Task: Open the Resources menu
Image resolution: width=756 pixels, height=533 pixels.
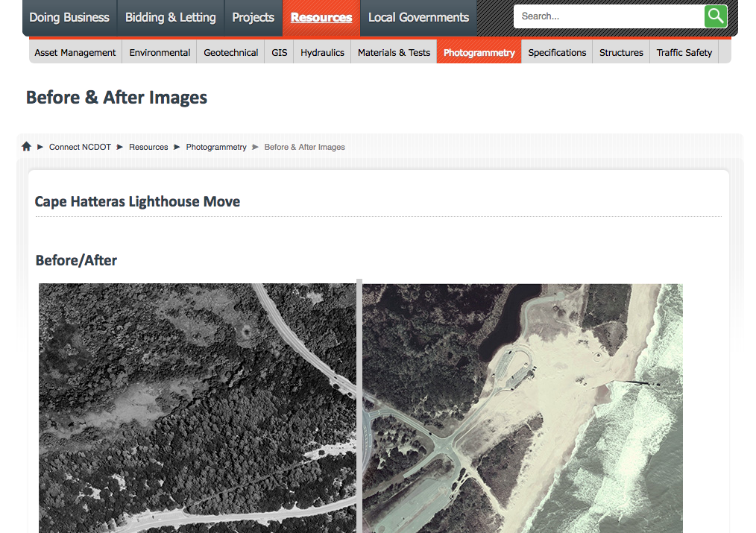Action: pos(321,18)
